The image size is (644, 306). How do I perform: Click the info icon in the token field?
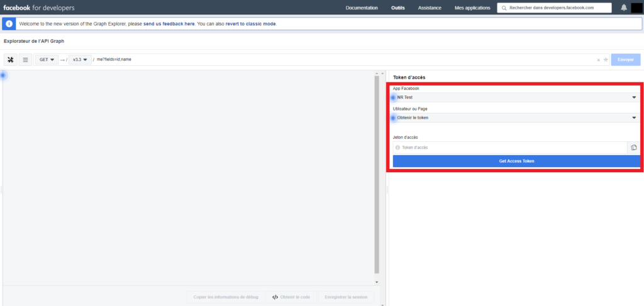[x=397, y=148]
